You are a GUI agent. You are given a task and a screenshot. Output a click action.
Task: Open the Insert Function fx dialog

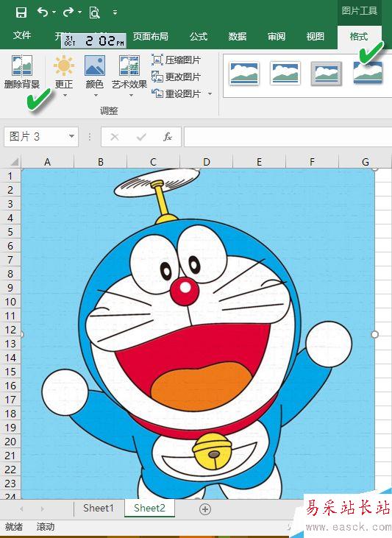[x=168, y=137]
